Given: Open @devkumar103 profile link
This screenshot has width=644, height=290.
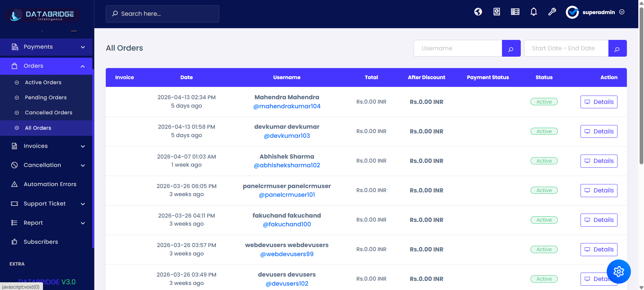Looking at the screenshot, I should pyautogui.click(x=287, y=136).
